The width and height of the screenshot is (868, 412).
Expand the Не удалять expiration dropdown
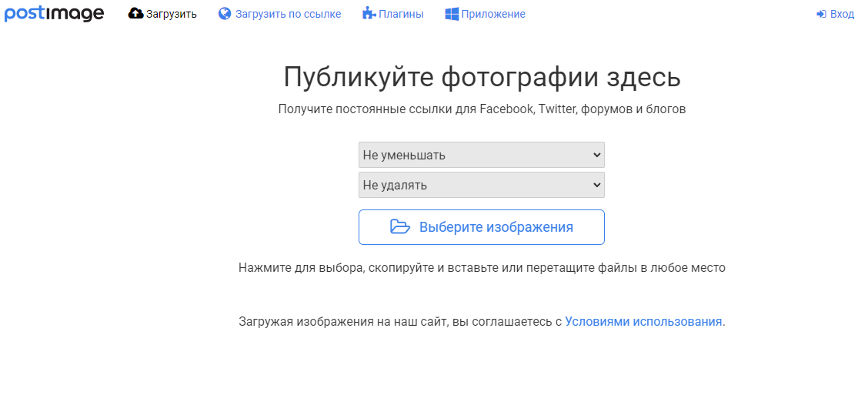tap(482, 185)
